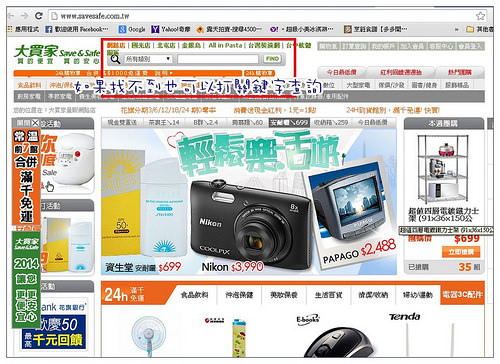Open the 烹飪食譜 bookmark

pos(376,29)
